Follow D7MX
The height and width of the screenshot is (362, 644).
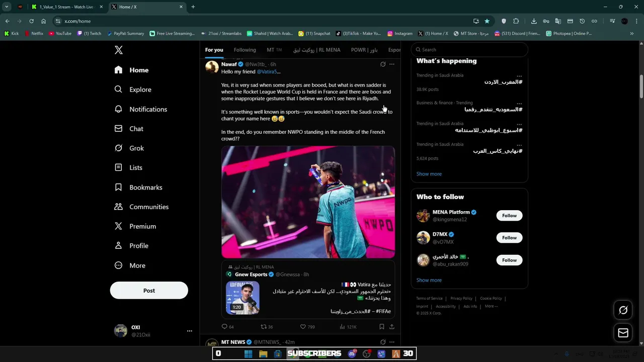pos(509,238)
